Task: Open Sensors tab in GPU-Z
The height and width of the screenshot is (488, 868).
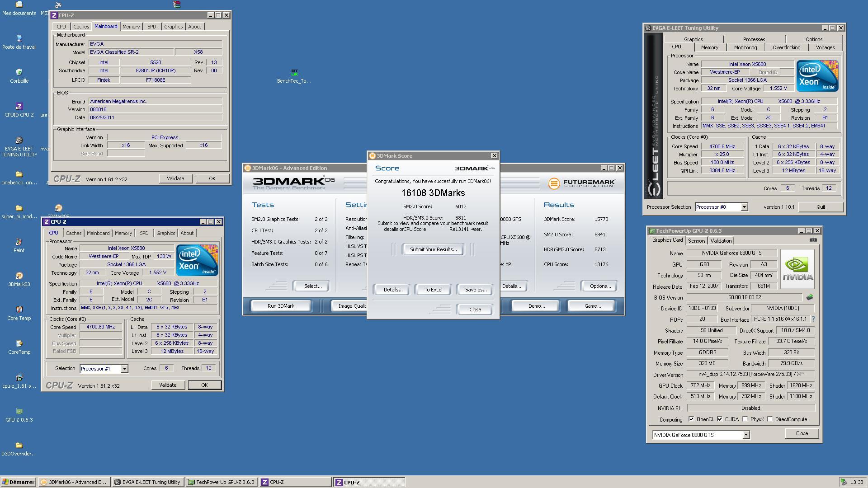Action: 697,241
